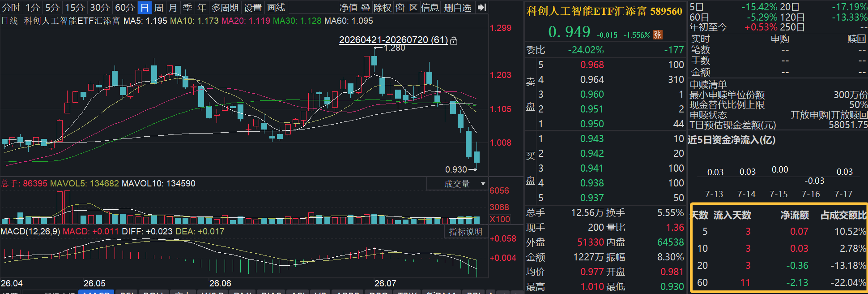Click the MACD(12,26,9) parameter label

pos(30,232)
